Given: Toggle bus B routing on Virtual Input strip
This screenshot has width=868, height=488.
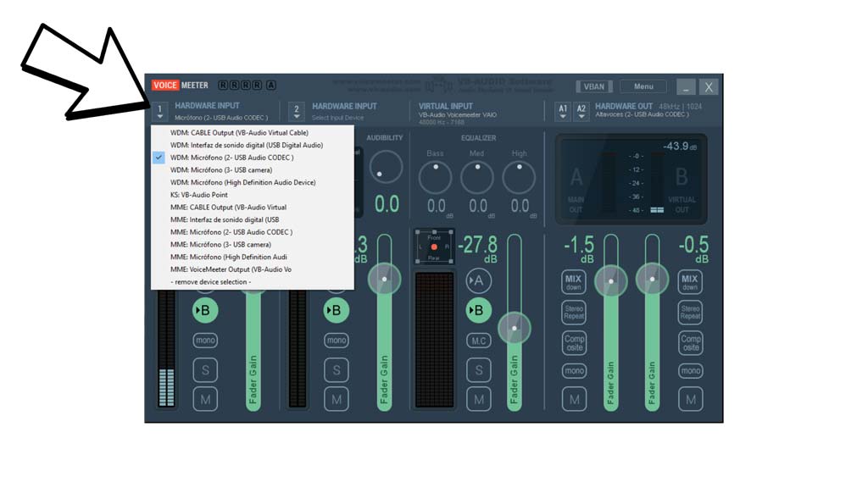Looking at the screenshot, I should [478, 310].
